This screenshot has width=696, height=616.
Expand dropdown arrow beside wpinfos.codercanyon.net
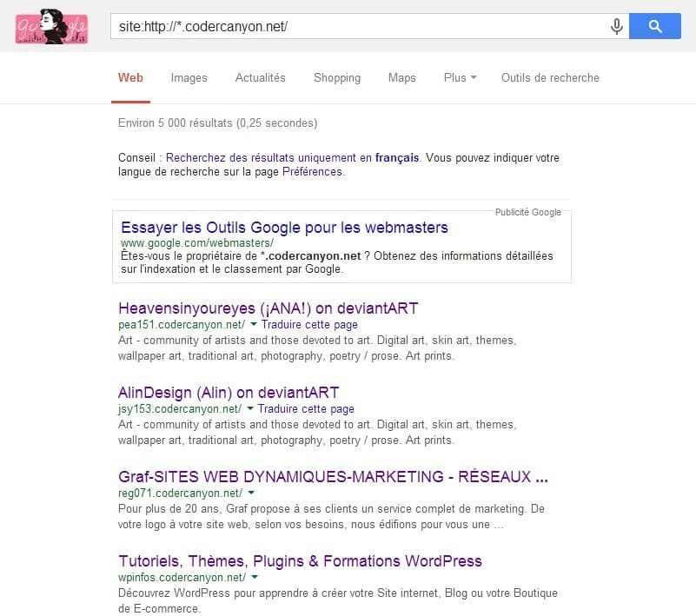click(x=255, y=576)
